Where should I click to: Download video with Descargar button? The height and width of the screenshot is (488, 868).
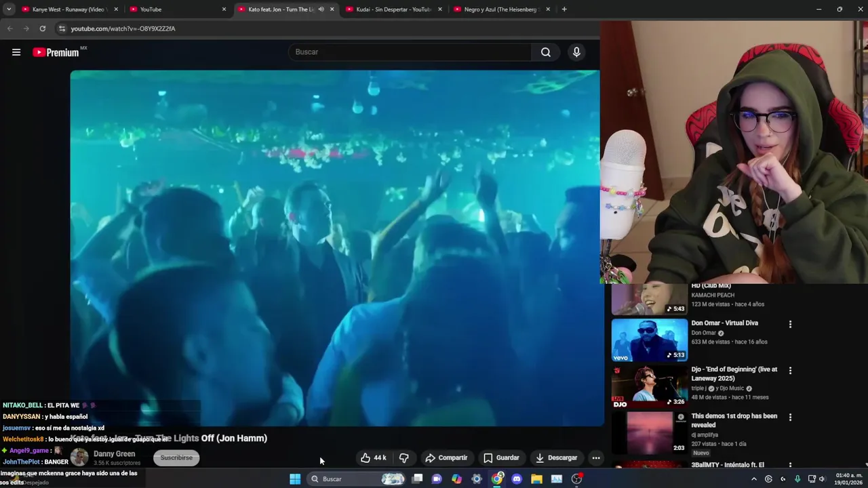(x=556, y=457)
